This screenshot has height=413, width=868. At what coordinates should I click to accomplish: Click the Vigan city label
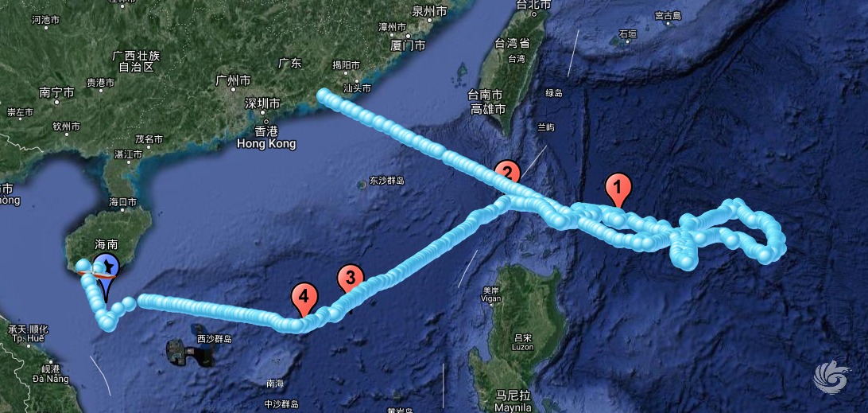tap(491, 298)
